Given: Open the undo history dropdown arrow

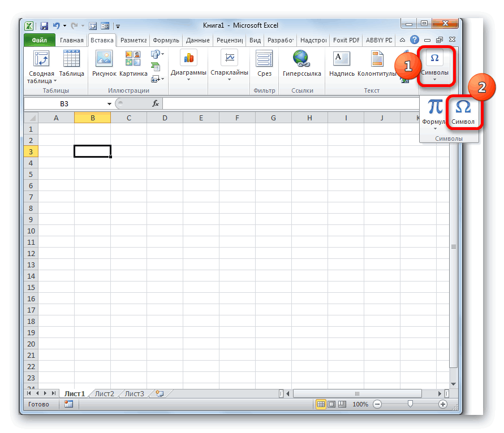Looking at the screenshot, I should (64, 25).
